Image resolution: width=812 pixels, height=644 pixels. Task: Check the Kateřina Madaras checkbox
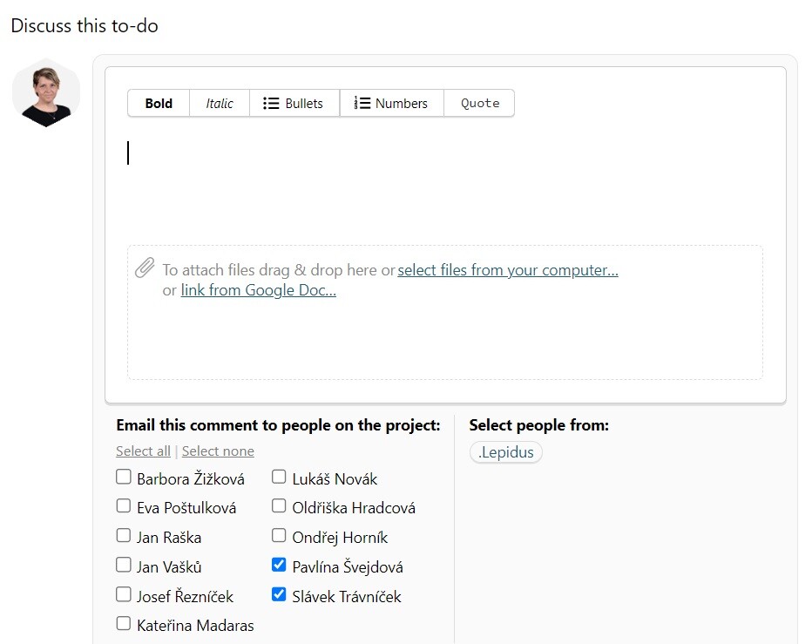(124, 624)
